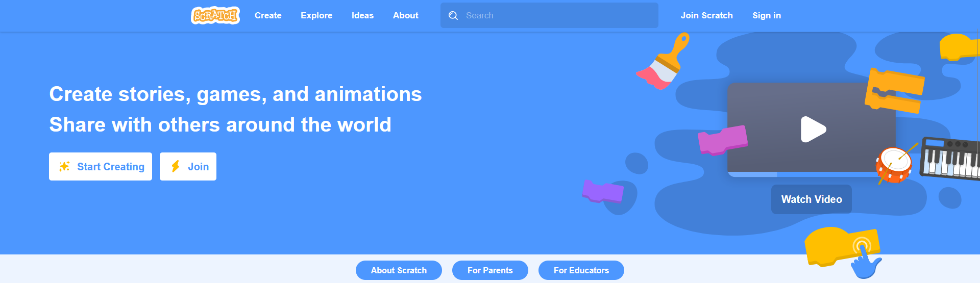Click the video progress bar
The width and height of the screenshot is (980, 283).
812,174
